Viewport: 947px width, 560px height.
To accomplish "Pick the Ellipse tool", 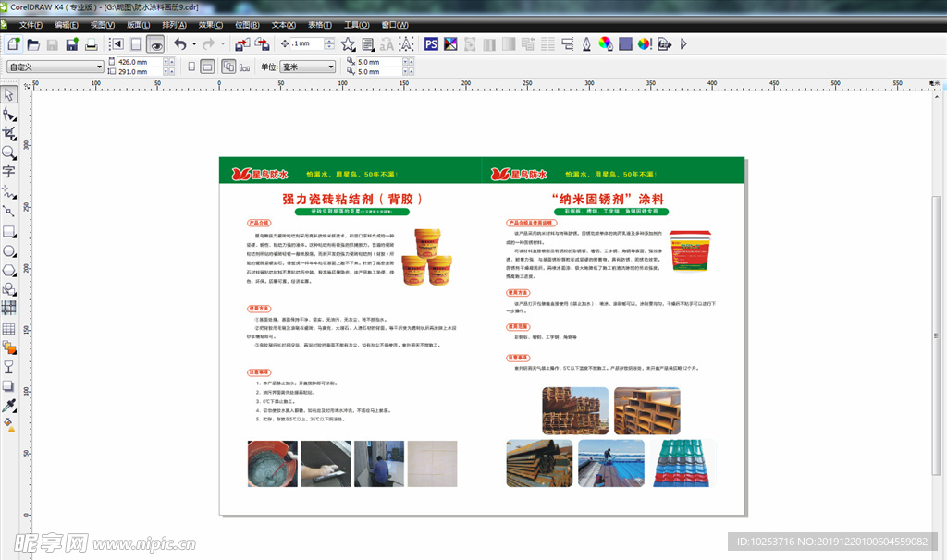I will point(10,250).
